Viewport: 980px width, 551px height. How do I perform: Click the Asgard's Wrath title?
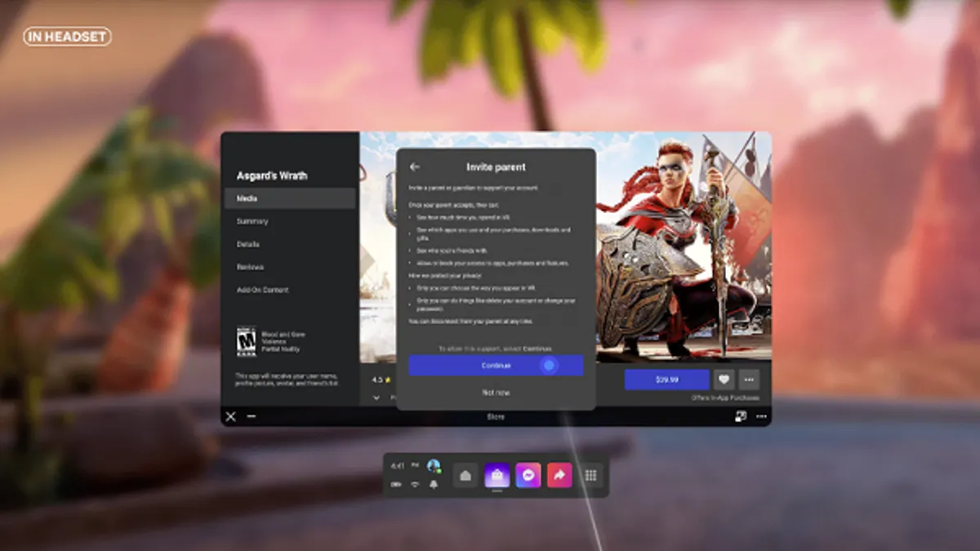click(x=272, y=176)
